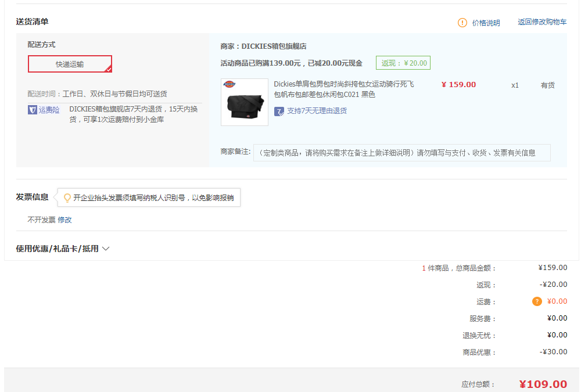This screenshot has height=392, width=581.
Task: Go back via 返回修改购物车 link
Action: click(542, 22)
